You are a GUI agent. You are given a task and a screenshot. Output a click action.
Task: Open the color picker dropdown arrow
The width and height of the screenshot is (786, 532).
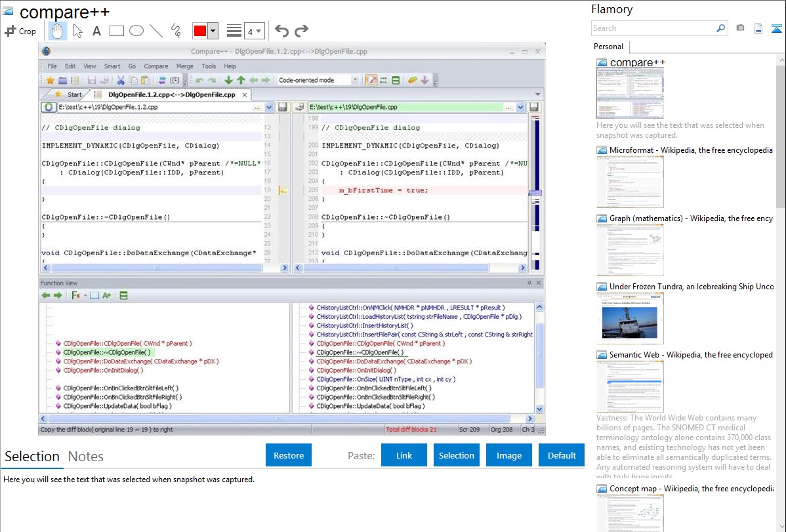(213, 31)
